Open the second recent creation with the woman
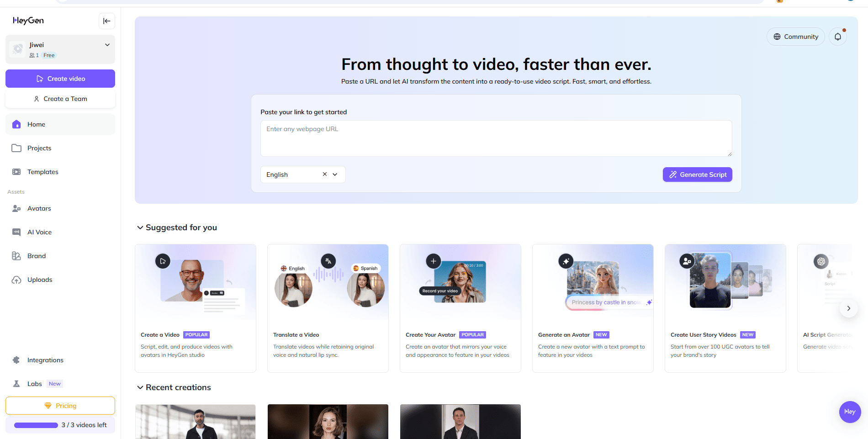This screenshot has width=868, height=439. (x=328, y=422)
